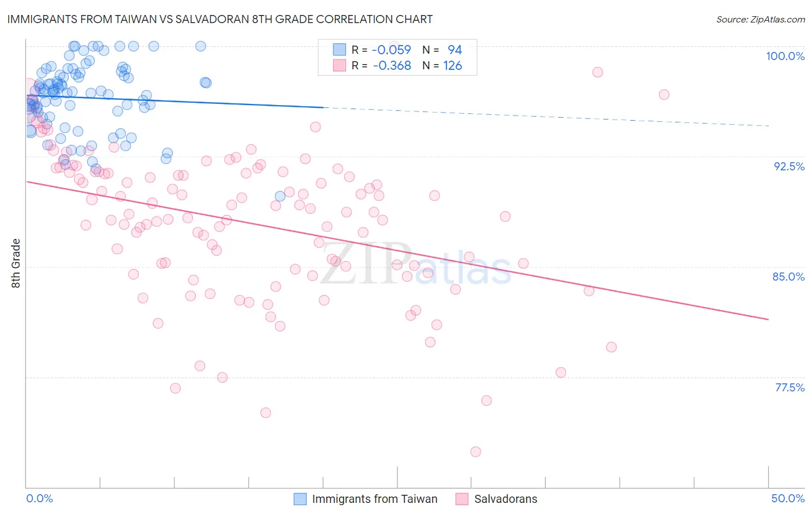Click the 8th Grade axis title

(16, 263)
